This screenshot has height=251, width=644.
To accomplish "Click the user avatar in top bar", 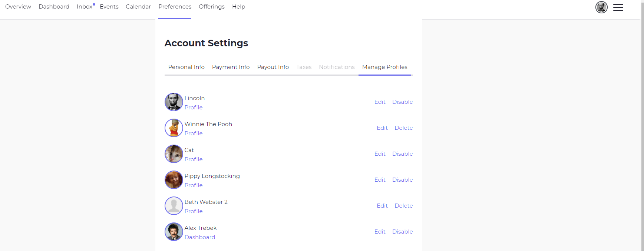I will 601,7.
